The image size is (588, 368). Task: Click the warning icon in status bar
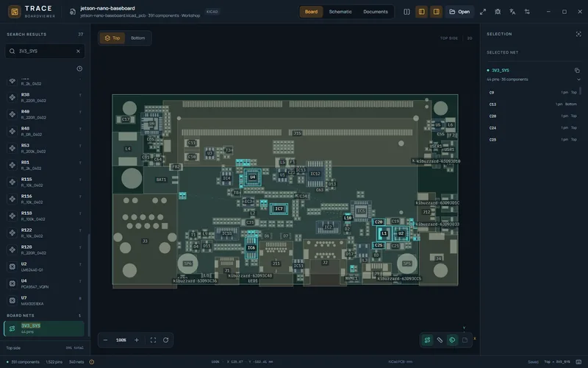(91, 362)
